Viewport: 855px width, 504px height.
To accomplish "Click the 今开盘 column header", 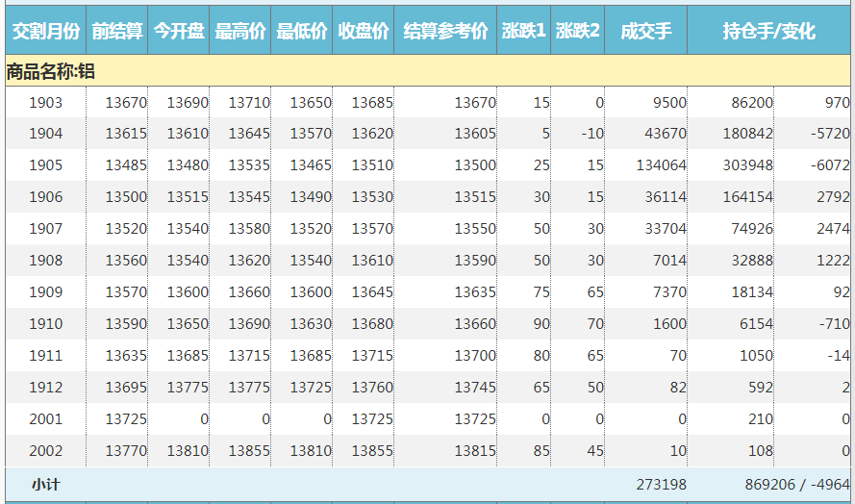I will tap(179, 32).
